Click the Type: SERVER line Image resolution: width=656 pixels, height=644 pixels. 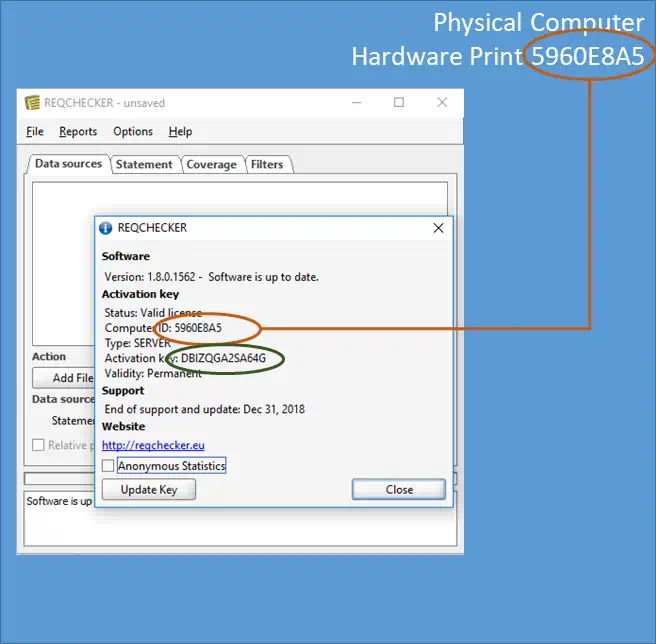coord(138,343)
